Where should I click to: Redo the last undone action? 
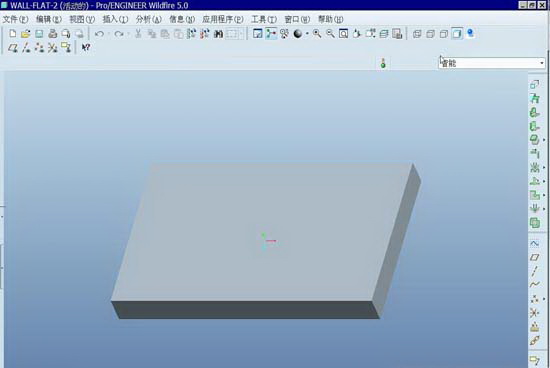[119, 34]
